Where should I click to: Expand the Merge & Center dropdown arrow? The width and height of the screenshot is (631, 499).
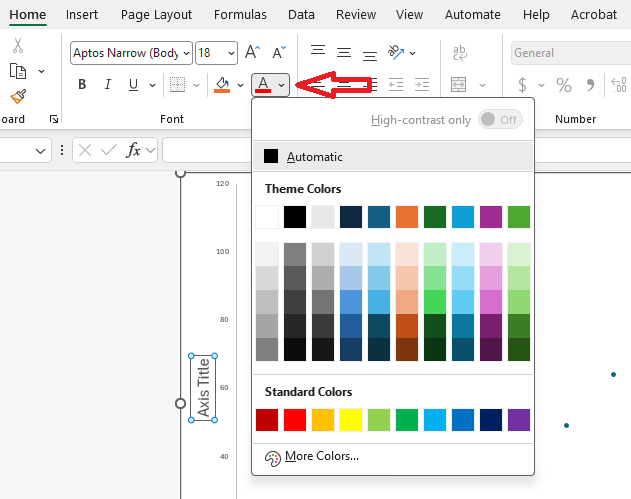click(483, 85)
